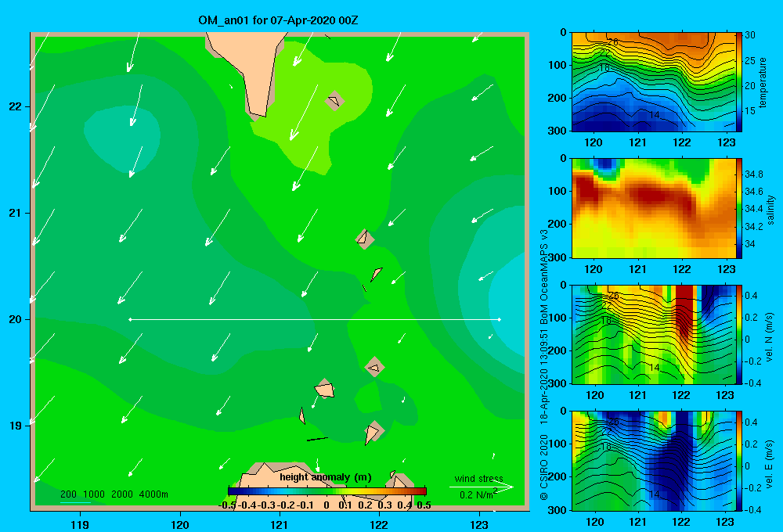Click the map title 'OM_an01 for 07-Apr-2020 00Z'

[278, 20]
